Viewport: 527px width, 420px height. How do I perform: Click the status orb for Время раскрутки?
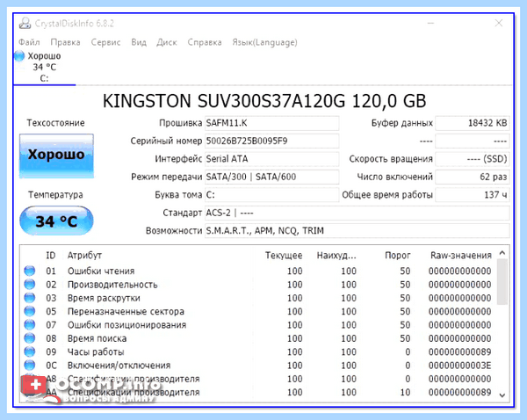click(30, 298)
